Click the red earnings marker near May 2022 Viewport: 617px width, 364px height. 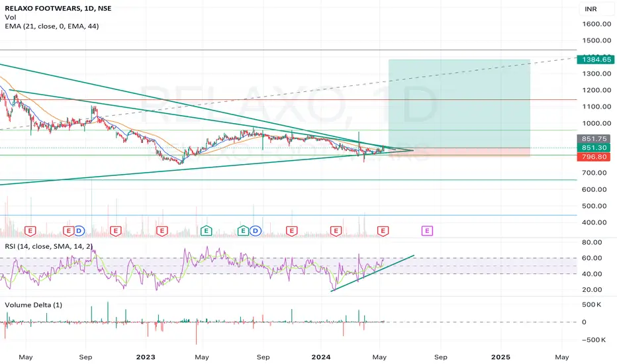click(30, 230)
